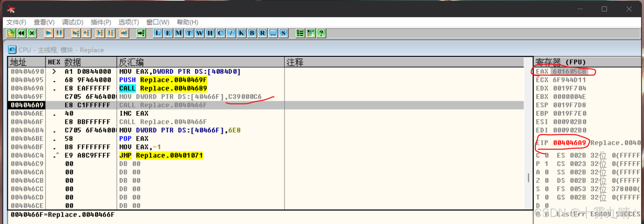Click the Trace Into toolbar icon

pos(100,33)
